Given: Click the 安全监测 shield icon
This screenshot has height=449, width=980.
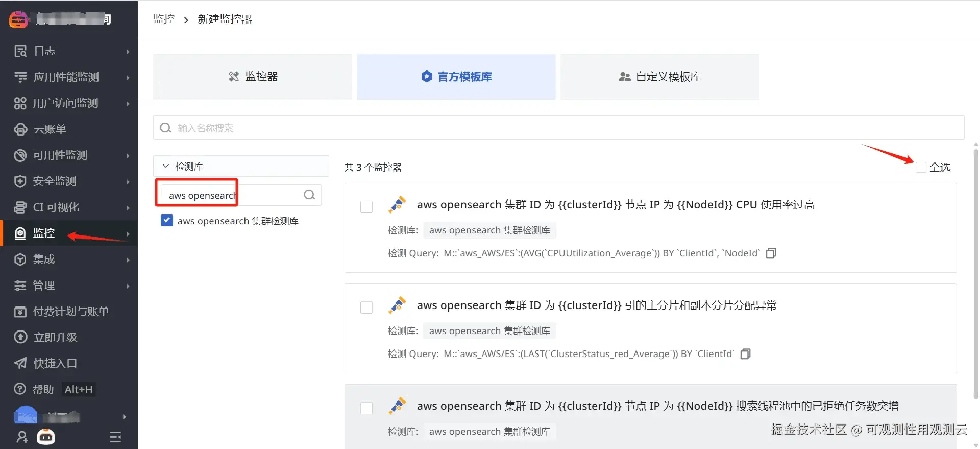Looking at the screenshot, I should 20,181.
